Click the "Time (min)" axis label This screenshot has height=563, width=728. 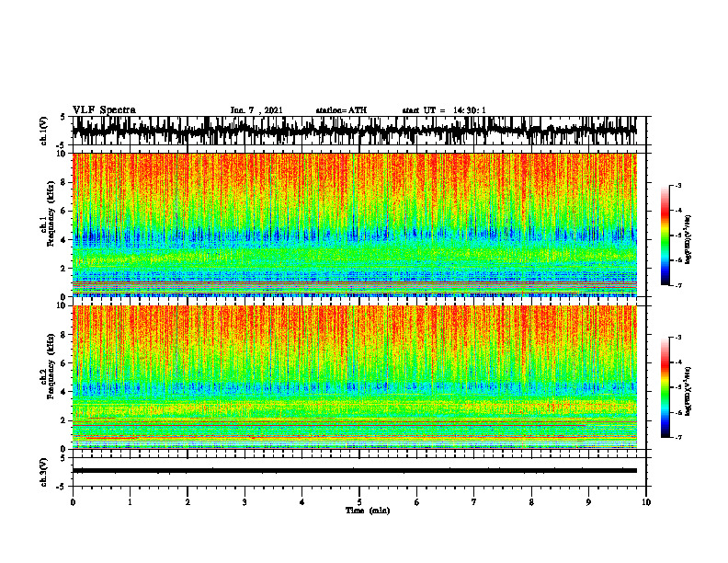coord(368,511)
